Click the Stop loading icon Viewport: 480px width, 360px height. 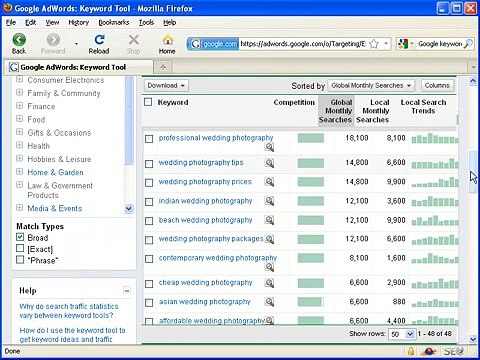(134, 40)
